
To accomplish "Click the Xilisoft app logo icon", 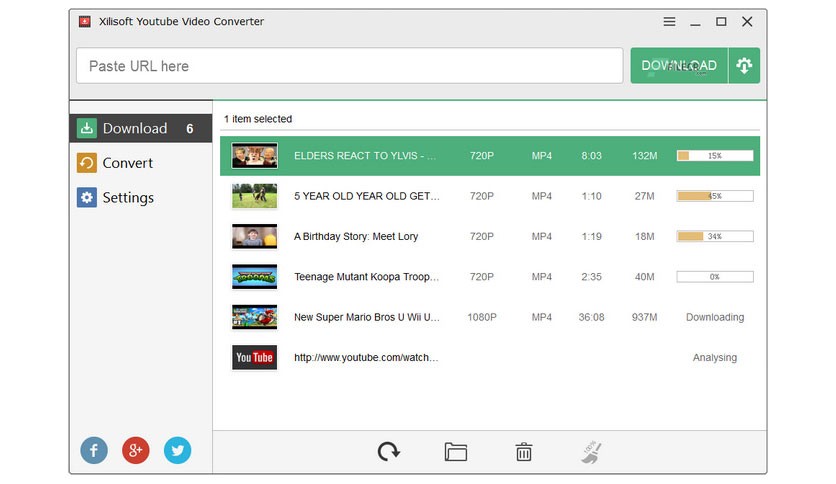I will click(x=84, y=21).
